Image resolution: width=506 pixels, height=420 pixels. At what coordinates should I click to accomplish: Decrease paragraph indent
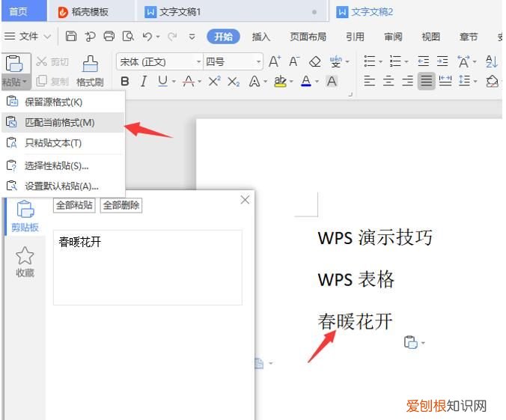423,61
